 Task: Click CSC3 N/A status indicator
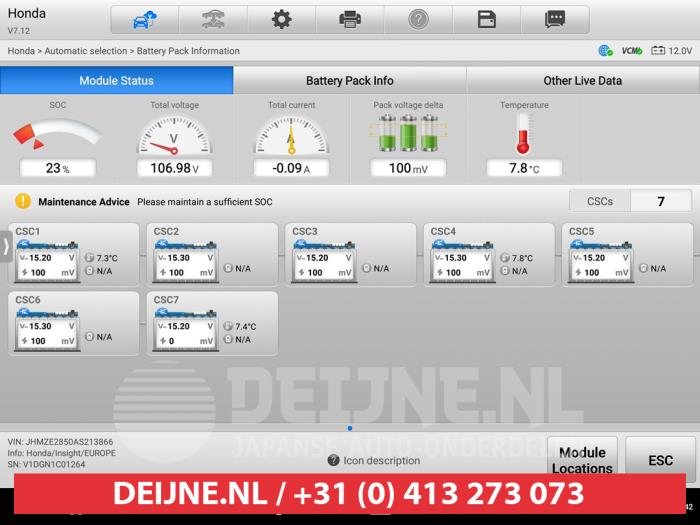point(375,268)
